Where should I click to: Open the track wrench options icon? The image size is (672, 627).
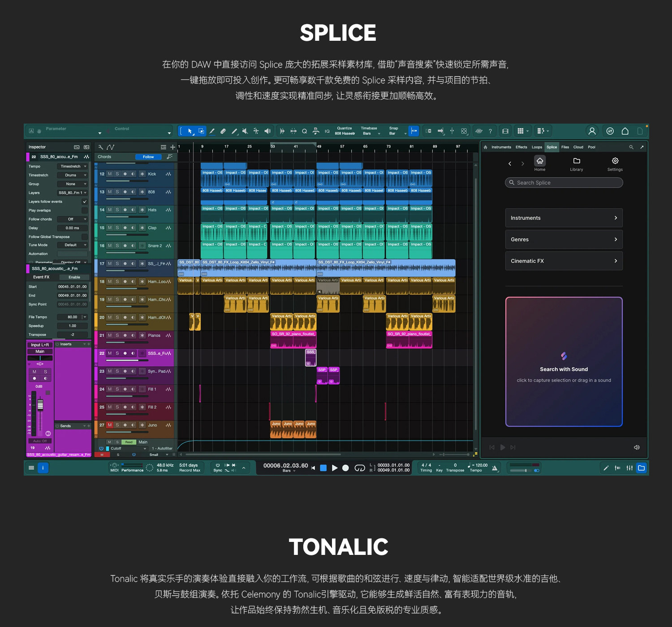click(x=101, y=147)
